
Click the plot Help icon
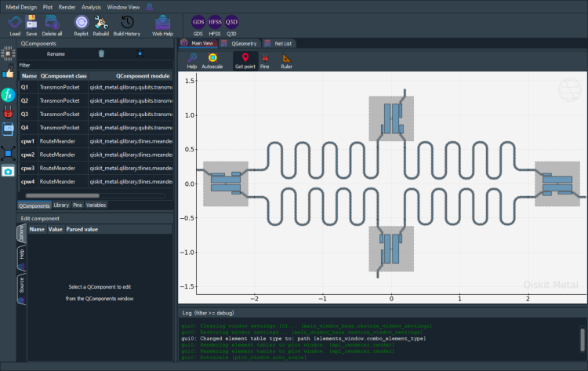point(192,60)
